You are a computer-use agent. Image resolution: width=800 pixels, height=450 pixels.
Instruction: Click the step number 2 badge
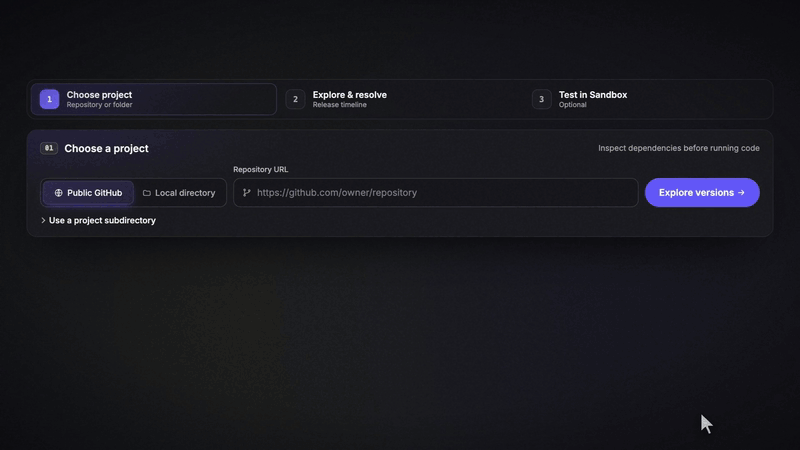click(x=295, y=99)
